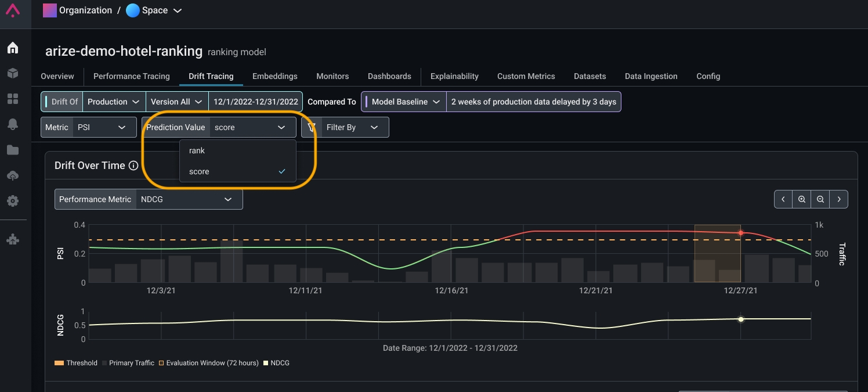Click the 12/16/21 axis label

pos(452,290)
